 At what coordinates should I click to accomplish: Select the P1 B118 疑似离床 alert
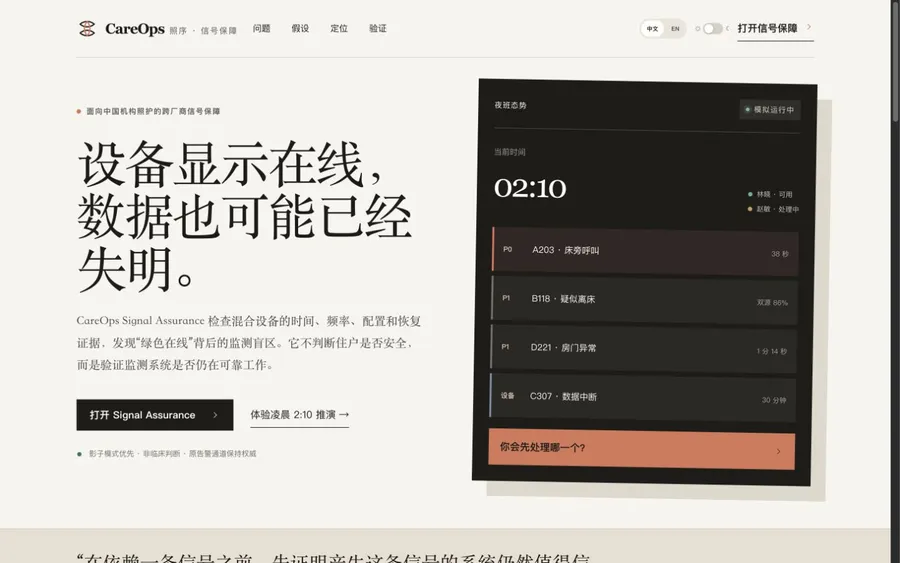click(x=645, y=300)
